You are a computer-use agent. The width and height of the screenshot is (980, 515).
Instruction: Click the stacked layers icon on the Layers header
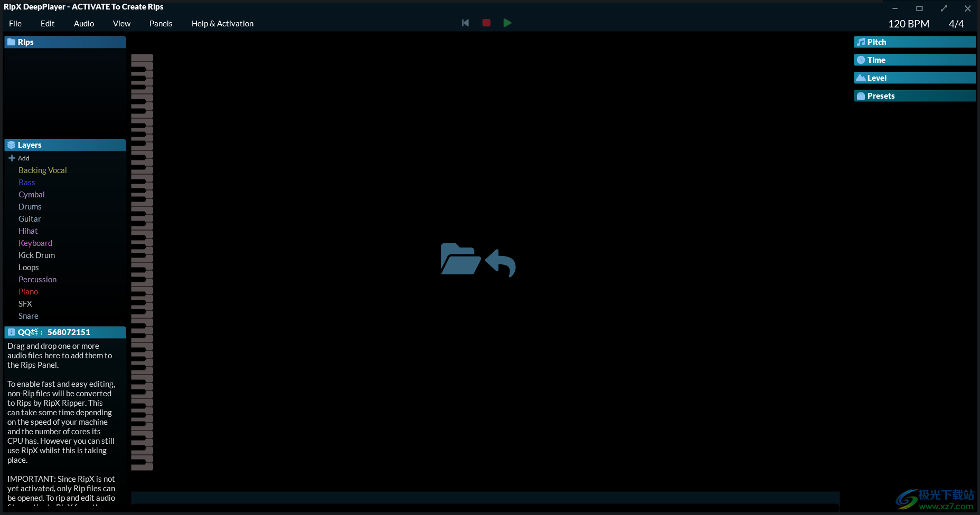(12, 145)
